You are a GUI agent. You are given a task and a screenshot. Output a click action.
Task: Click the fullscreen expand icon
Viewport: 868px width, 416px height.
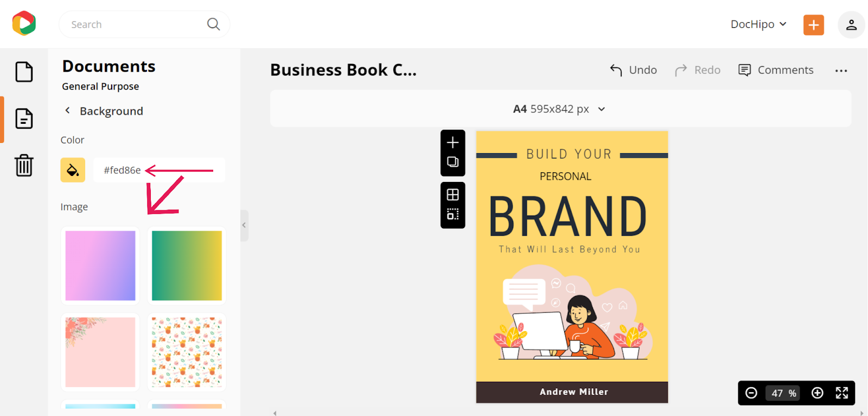point(841,393)
